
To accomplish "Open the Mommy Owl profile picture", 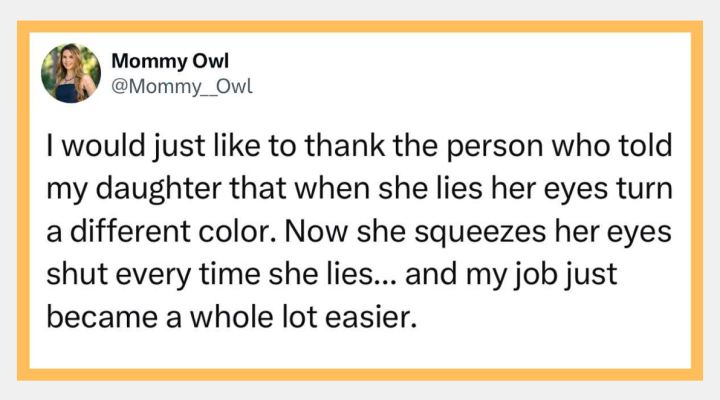I will coord(71,73).
